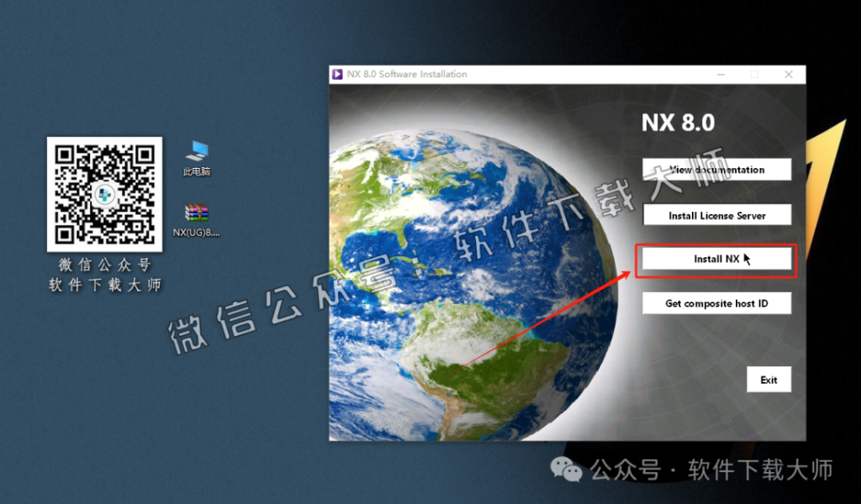Exit the NX 8.0 installer
Image resolution: width=861 pixels, height=504 pixels.
pos(769,379)
